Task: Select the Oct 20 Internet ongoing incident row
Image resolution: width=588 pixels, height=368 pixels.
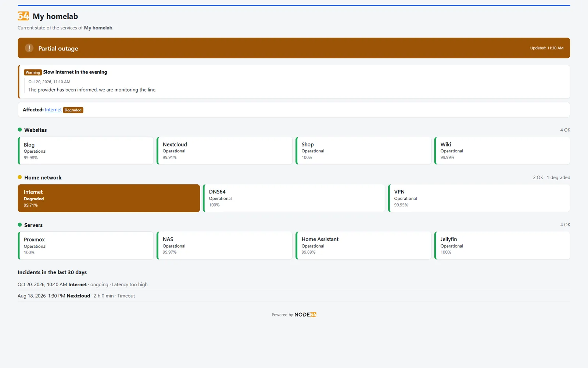Action: coord(294,284)
